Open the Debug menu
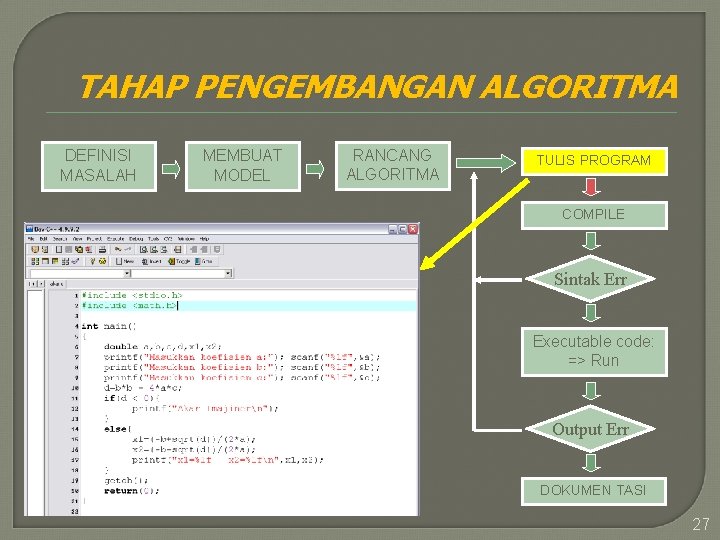This screenshot has height=540, width=720. [136, 239]
